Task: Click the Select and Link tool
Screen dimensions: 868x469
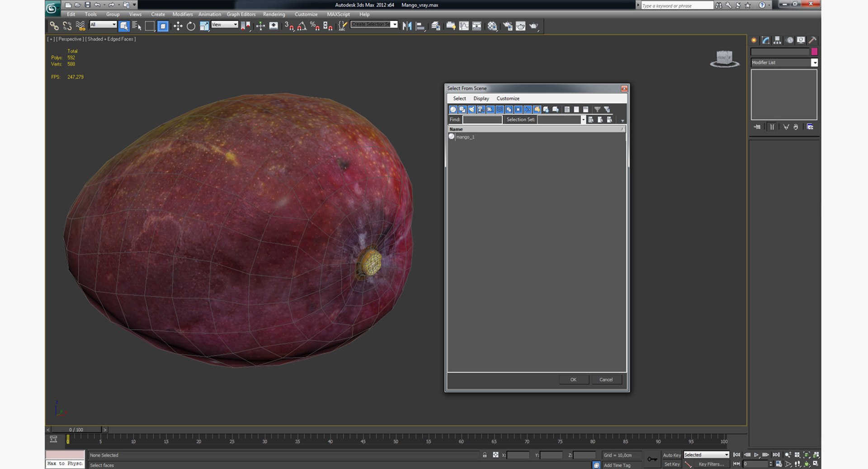Action: (54, 26)
